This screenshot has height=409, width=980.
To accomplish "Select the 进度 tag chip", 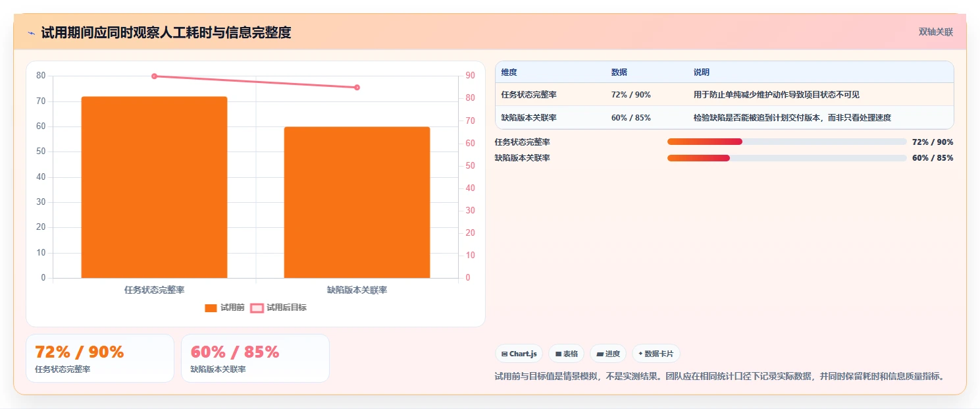I will 608,354.
